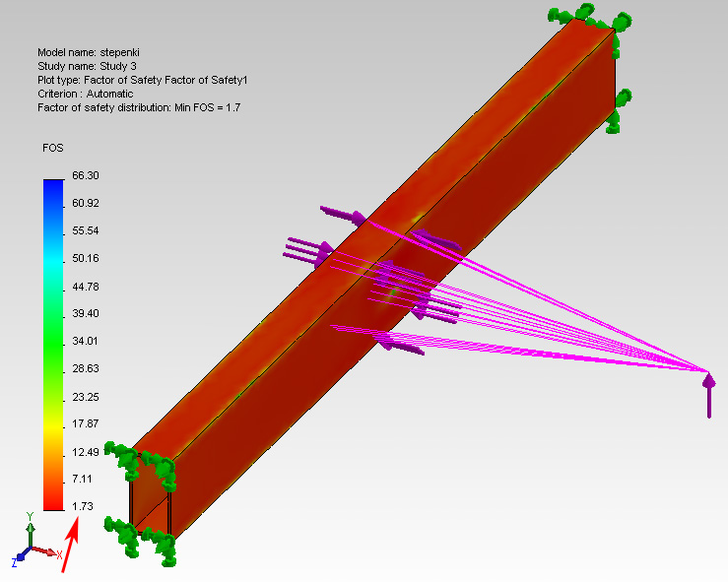This screenshot has width=728, height=582.
Task: Click the 'Criterion : Automatic' text
Action: [x=86, y=94]
